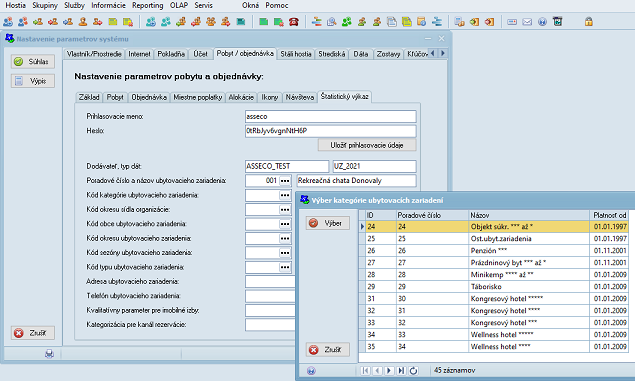Switch to the Alokácie sub-tab

pos(241,97)
